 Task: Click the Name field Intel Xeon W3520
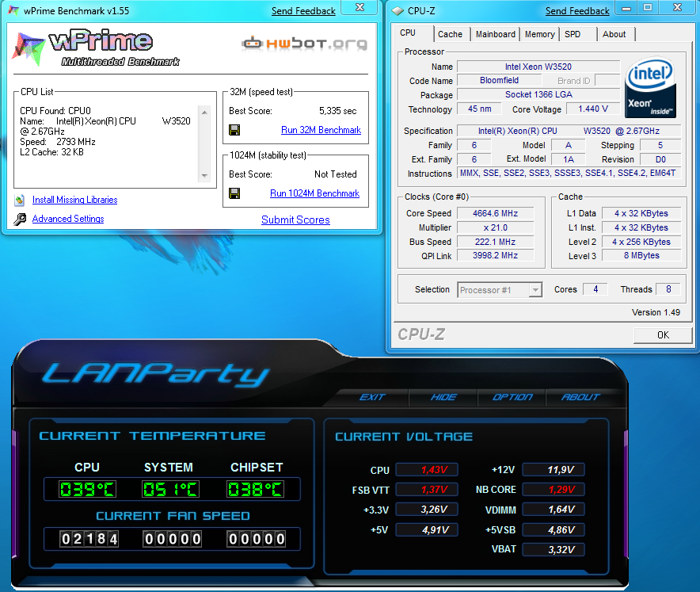pos(538,67)
